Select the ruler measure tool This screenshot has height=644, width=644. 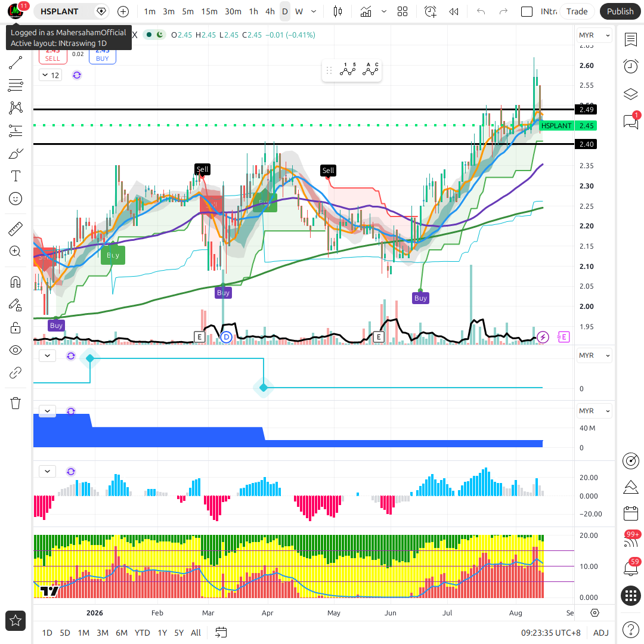tap(16, 229)
